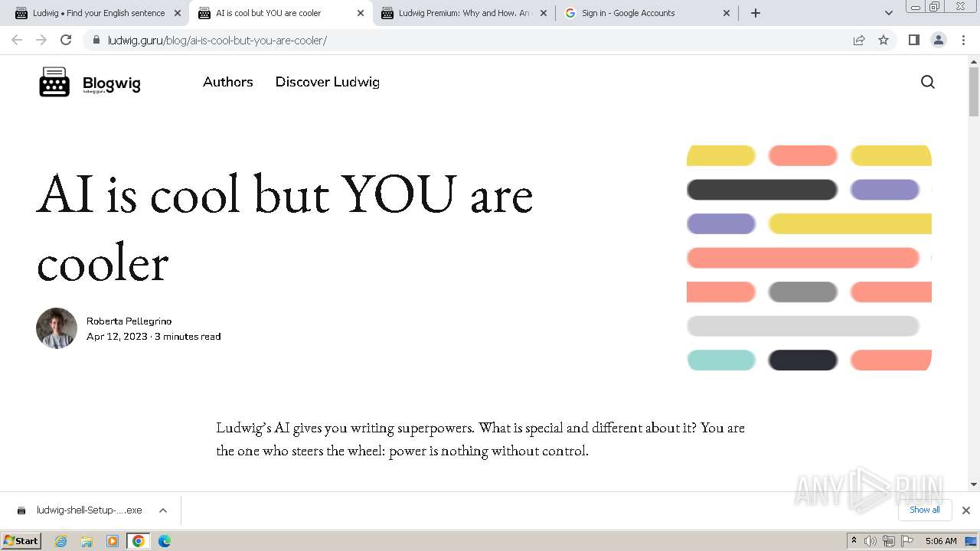Open a new tab with plus button
The image size is (980, 551).
tap(756, 13)
